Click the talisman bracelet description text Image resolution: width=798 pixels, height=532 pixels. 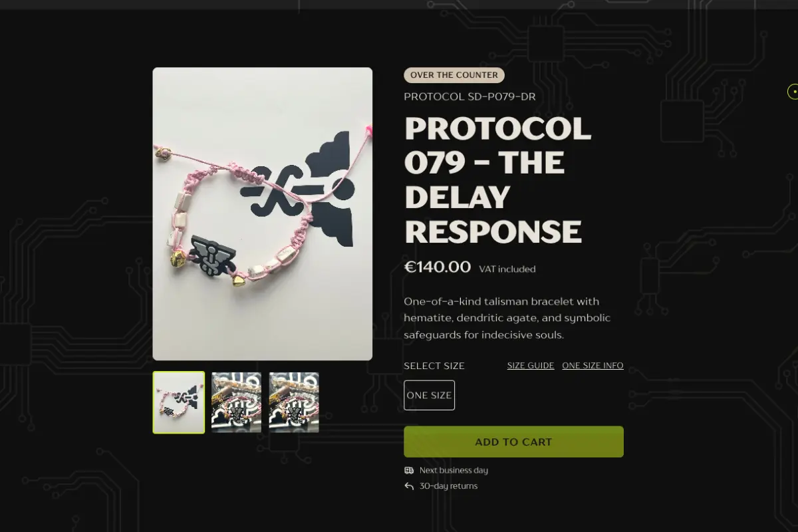507,319
